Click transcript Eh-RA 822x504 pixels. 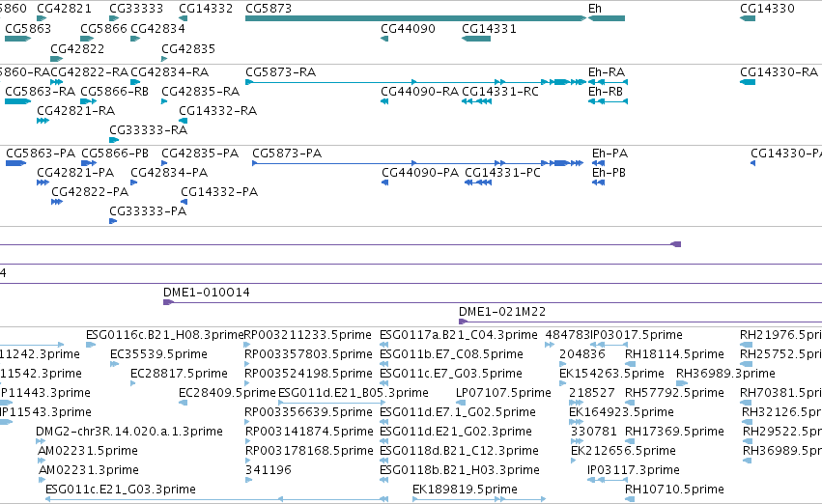pyautogui.click(x=609, y=82)
